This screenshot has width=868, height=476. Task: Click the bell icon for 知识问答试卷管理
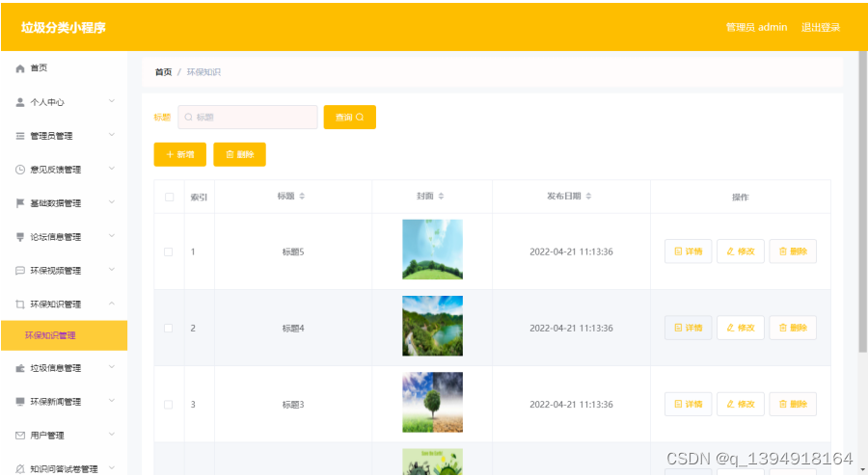pyautogui.click(x=20, y=469)
